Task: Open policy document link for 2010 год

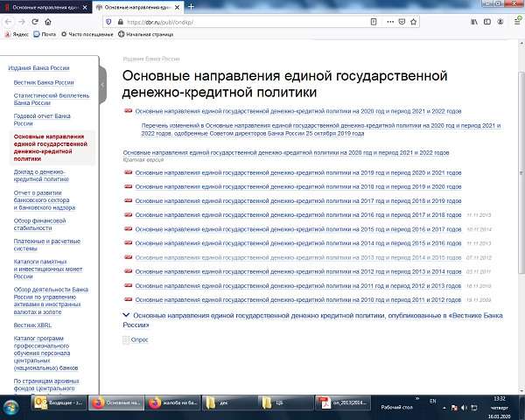Action: tap(298, 300)
